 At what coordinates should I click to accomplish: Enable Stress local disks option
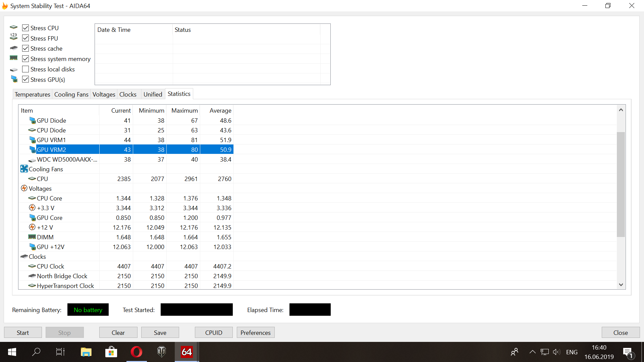coord(25,69)
